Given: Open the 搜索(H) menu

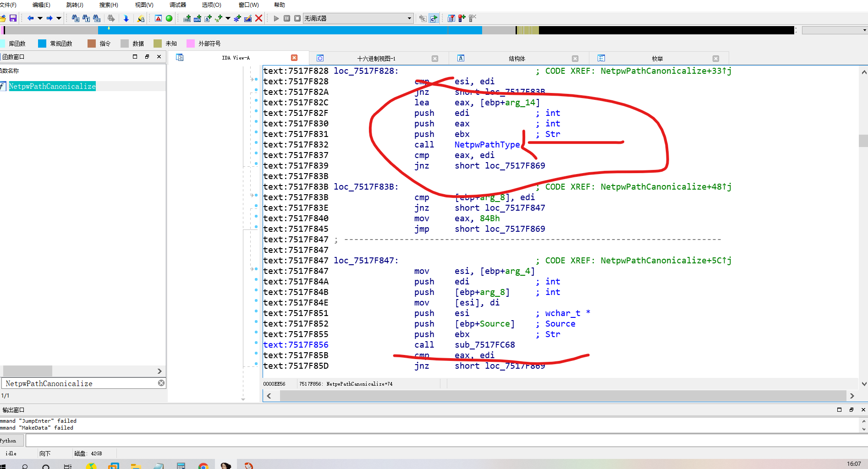Looking at the screenshot, I should (109, 5).
